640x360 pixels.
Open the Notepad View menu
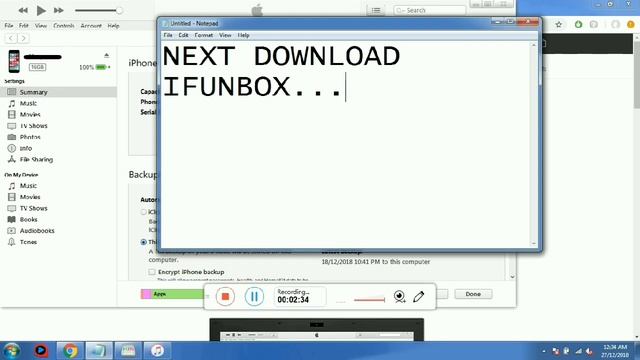coord(225,36)
